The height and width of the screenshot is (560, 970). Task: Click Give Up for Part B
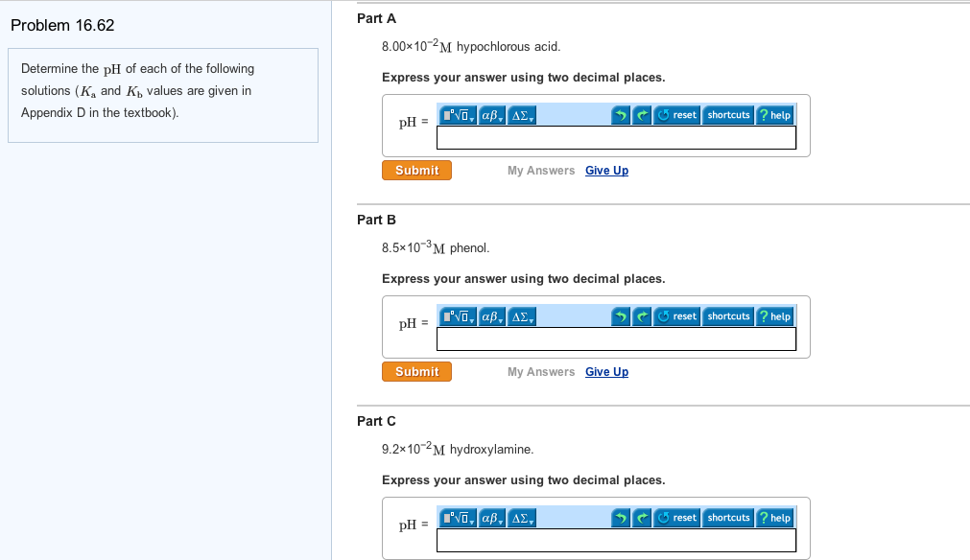(606, 371)
